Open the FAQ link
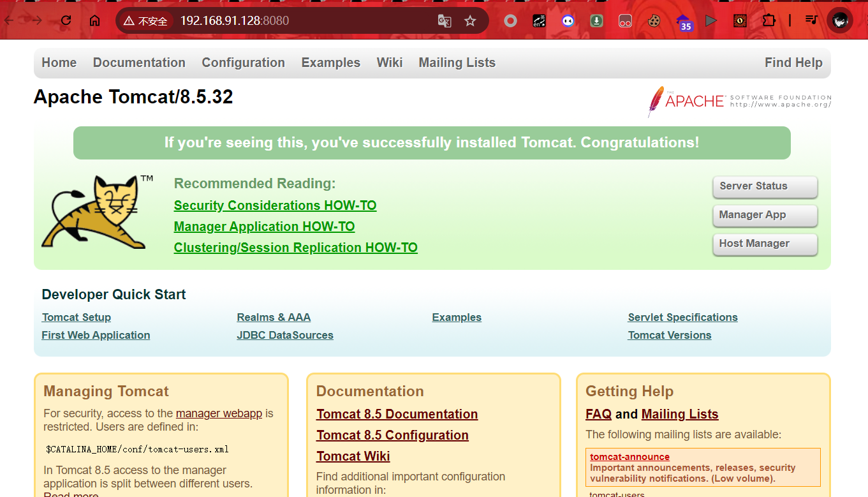Screen dimensions: 868x497 (x=598, y=414)
